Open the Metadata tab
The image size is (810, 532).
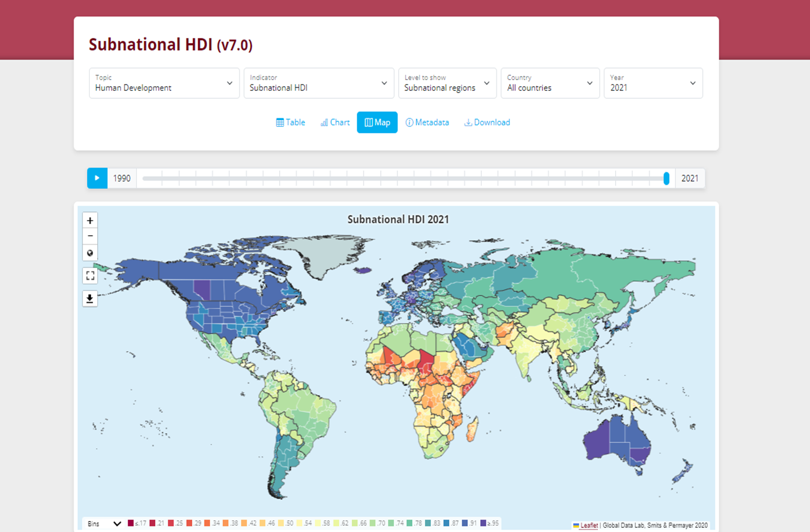pos(427,122)
